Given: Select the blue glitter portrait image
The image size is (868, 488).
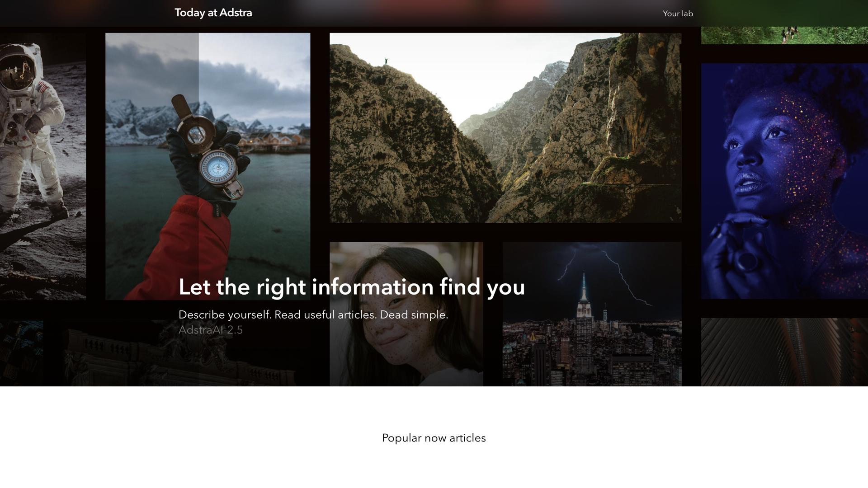Looking at the screenshot, I should coord(784,181).
